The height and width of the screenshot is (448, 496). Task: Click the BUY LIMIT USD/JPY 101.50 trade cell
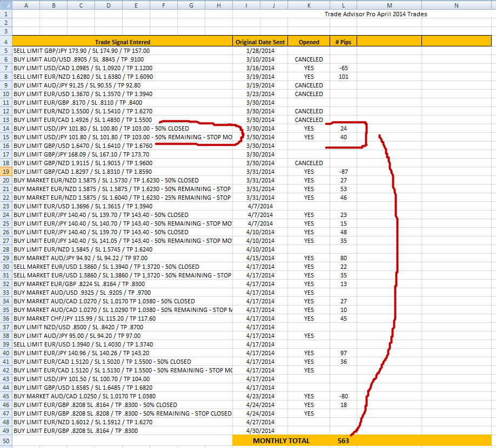point(123,379)
